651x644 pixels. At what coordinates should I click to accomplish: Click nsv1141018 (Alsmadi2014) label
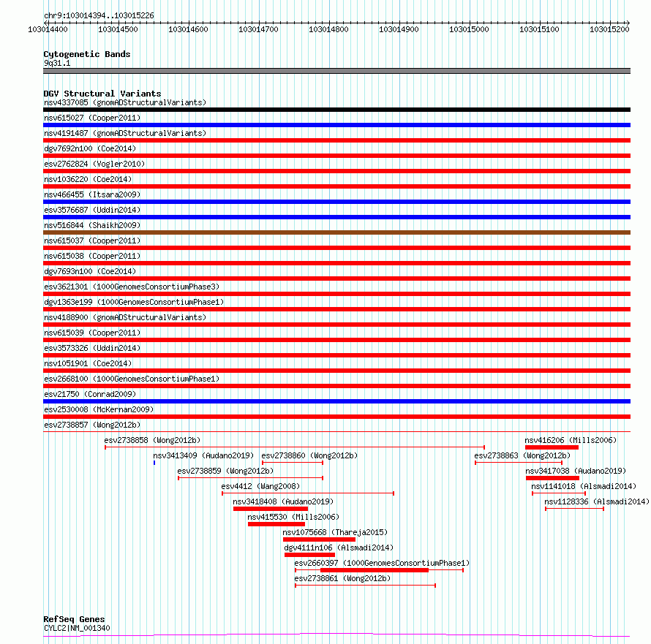(584, 486)
